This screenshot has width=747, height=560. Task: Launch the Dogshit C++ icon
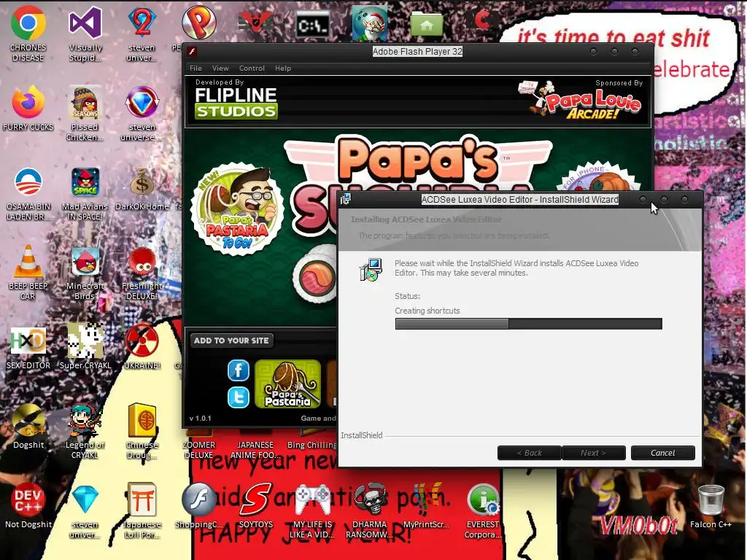tap(28, 420)
